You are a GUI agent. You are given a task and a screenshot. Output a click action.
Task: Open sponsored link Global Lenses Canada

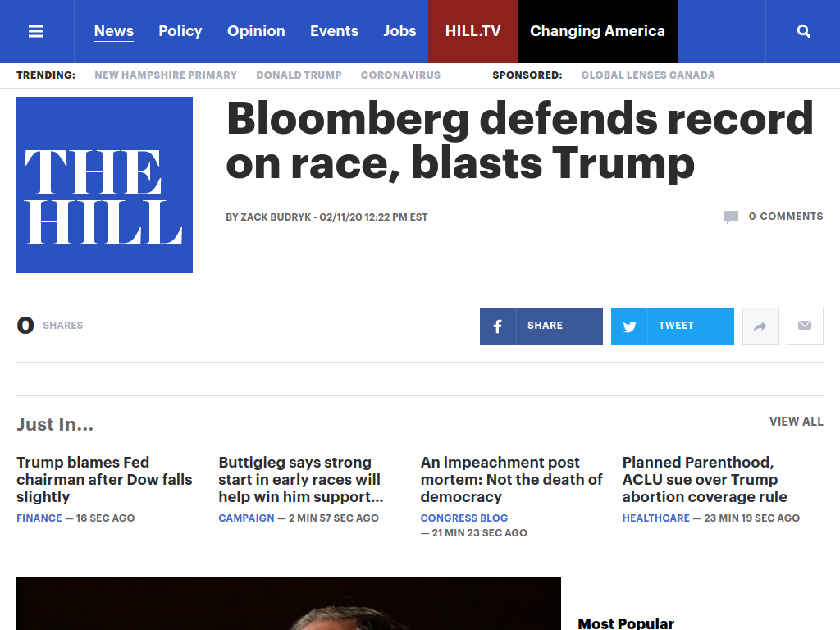648,75
